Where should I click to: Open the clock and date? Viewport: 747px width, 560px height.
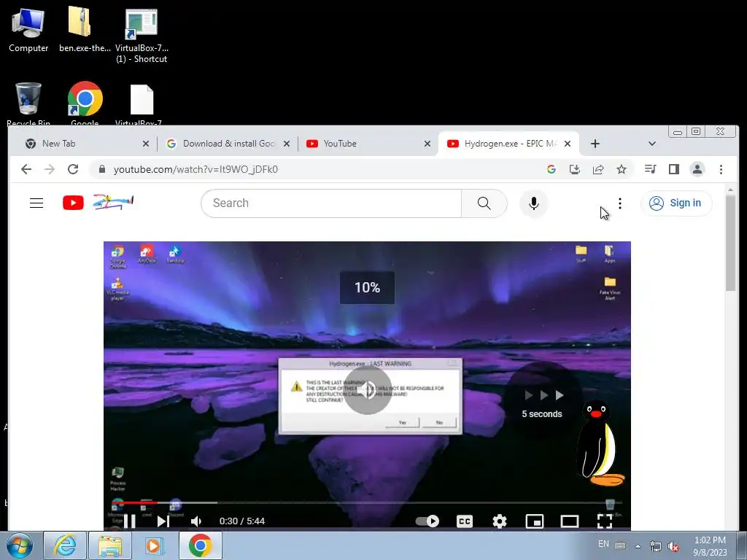[710, 546]
